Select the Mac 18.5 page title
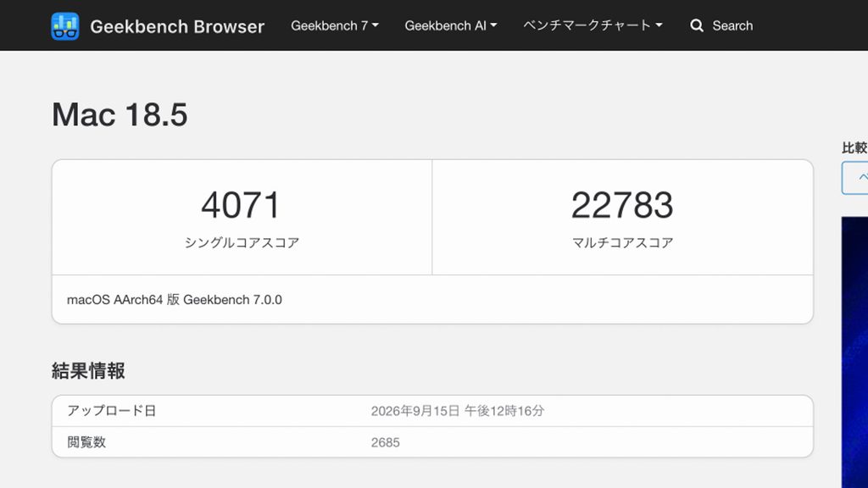Screen dimensions: 868x488 tap(120, 114)
